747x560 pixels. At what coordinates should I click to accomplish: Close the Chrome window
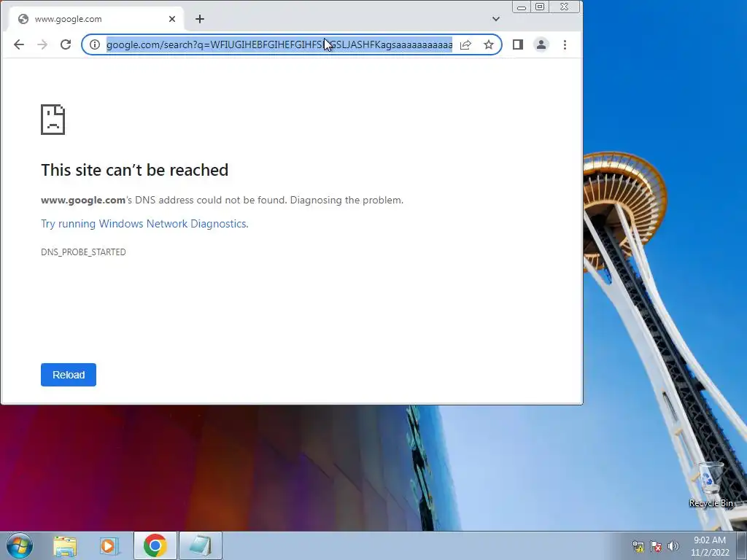click(x=565, y=7)
